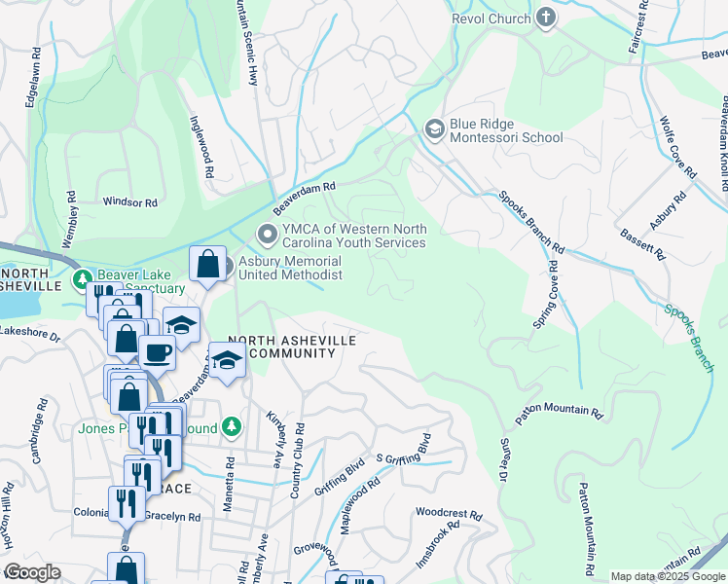728x584 pixels.
Task: Select the Lakeshore Dr label
Action: pyautogui.click(x=30, y=334)
